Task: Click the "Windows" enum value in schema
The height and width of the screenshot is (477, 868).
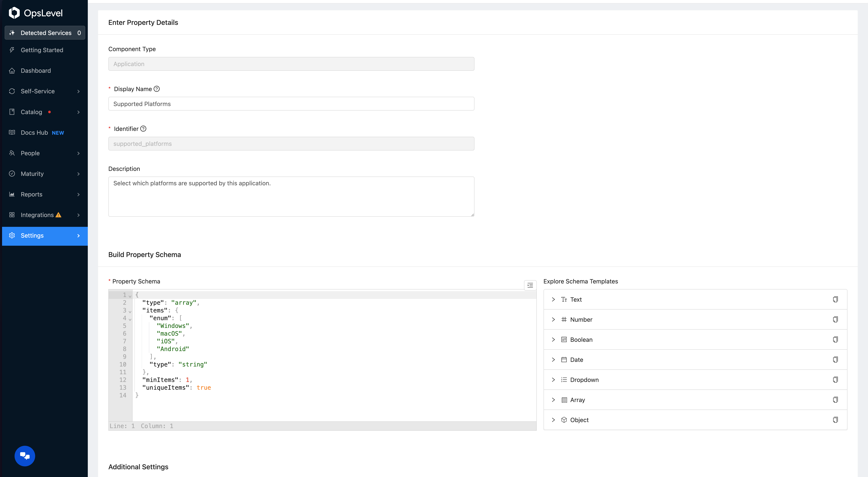Action: pyautogui.click(x=173, y=326)
